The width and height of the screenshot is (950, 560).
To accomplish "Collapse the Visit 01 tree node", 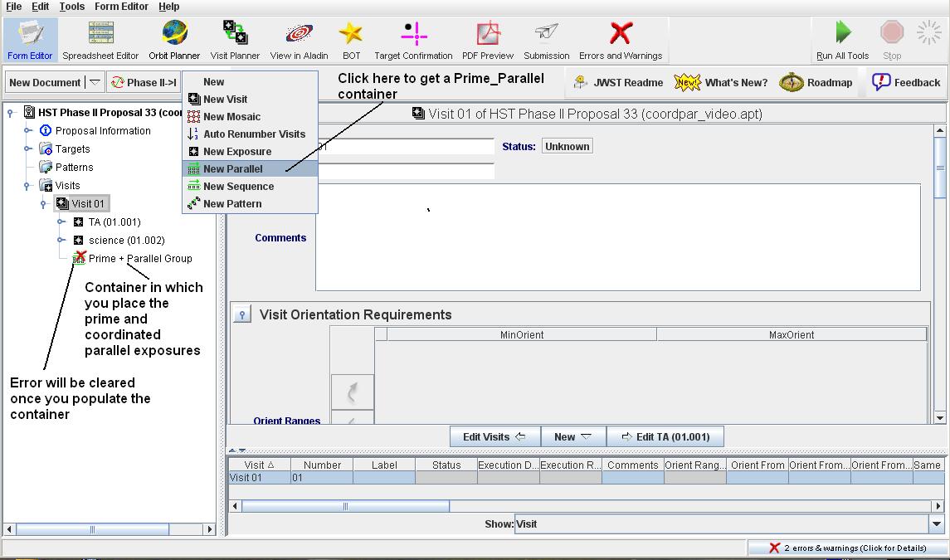I will [44, 203].
